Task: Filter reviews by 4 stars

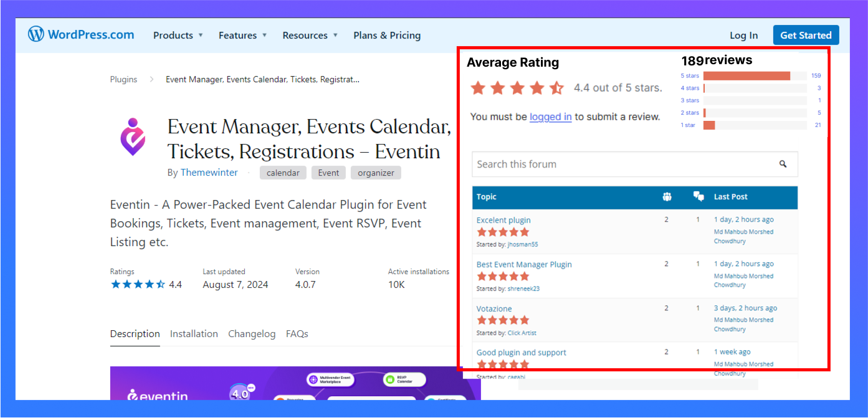Action: (x=690, y=88)
